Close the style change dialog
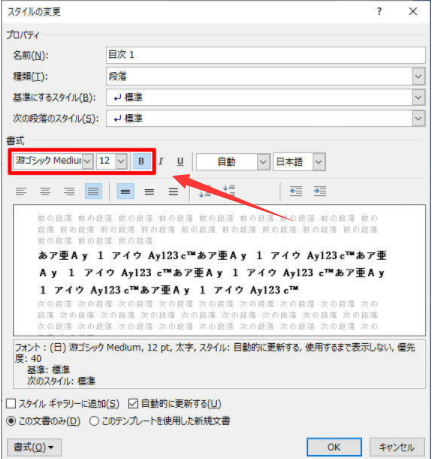The height and width of the screenshot is (459, 432). (413, 12)
